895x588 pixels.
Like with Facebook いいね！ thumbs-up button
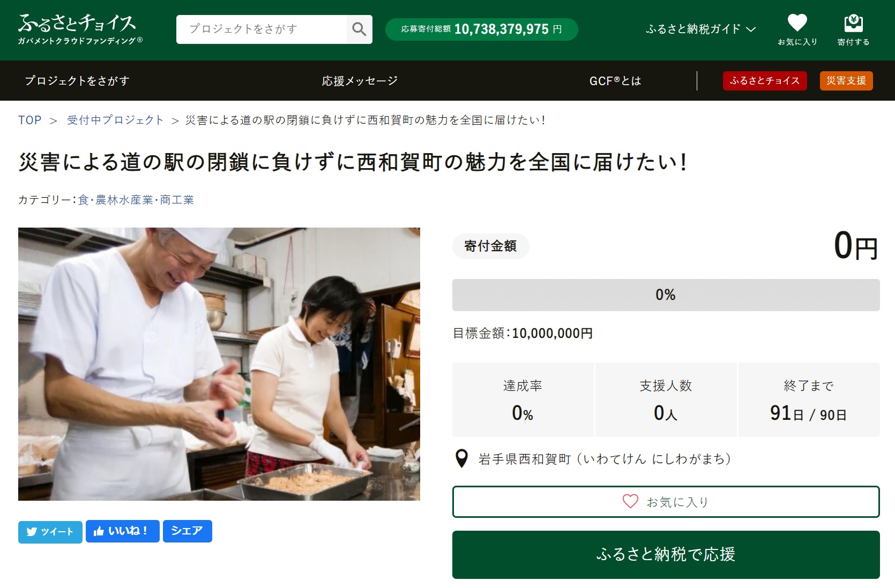(122, 531)
